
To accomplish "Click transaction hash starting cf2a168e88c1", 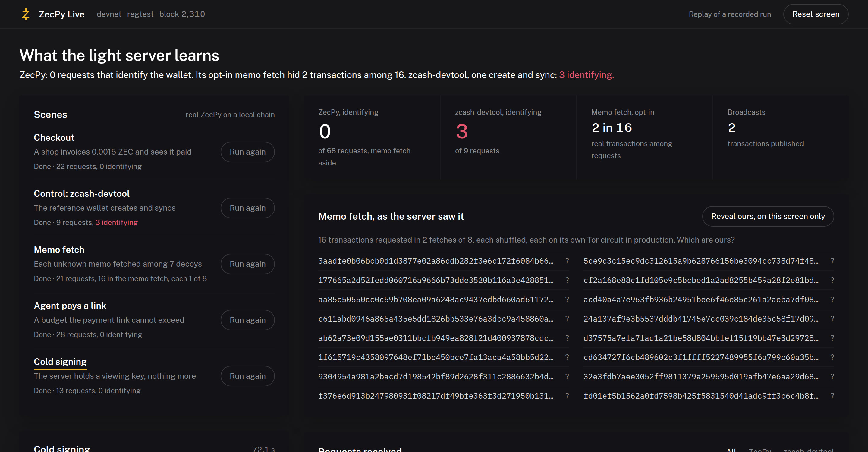I will point(701,280).
